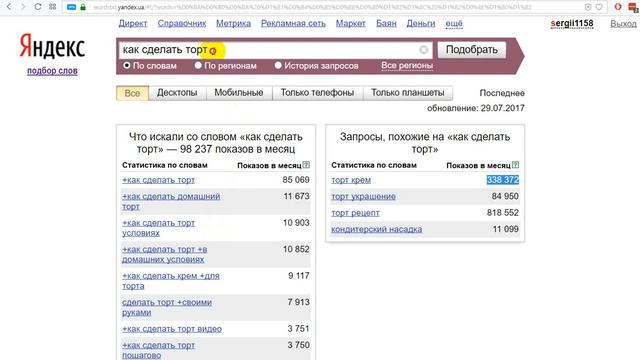
Task: Open '+как сделать домашний торт' query link
Action: tap(171, 201)
